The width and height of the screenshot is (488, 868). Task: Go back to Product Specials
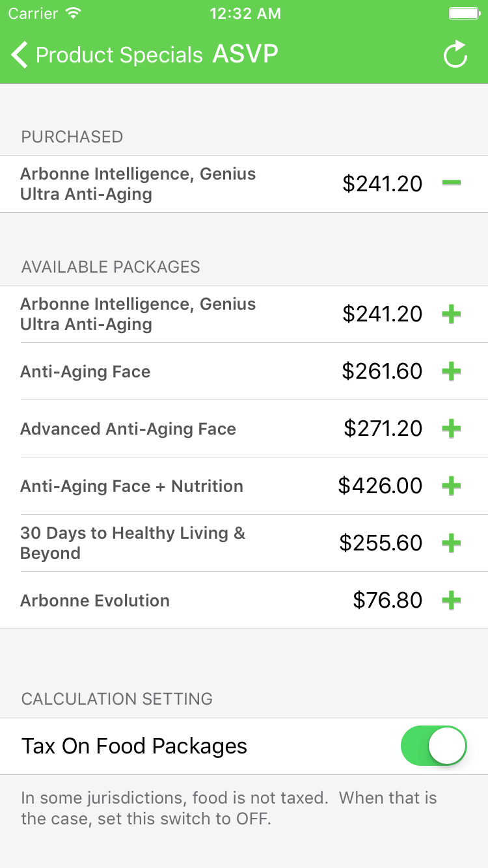click(108, 55)
